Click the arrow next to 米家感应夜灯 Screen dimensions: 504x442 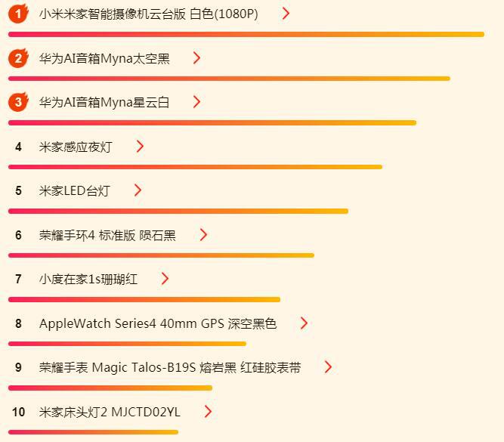pos(140,147)
